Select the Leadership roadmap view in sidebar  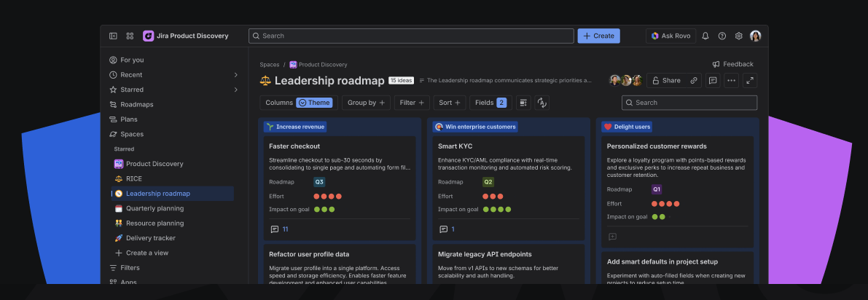(171, 194)
